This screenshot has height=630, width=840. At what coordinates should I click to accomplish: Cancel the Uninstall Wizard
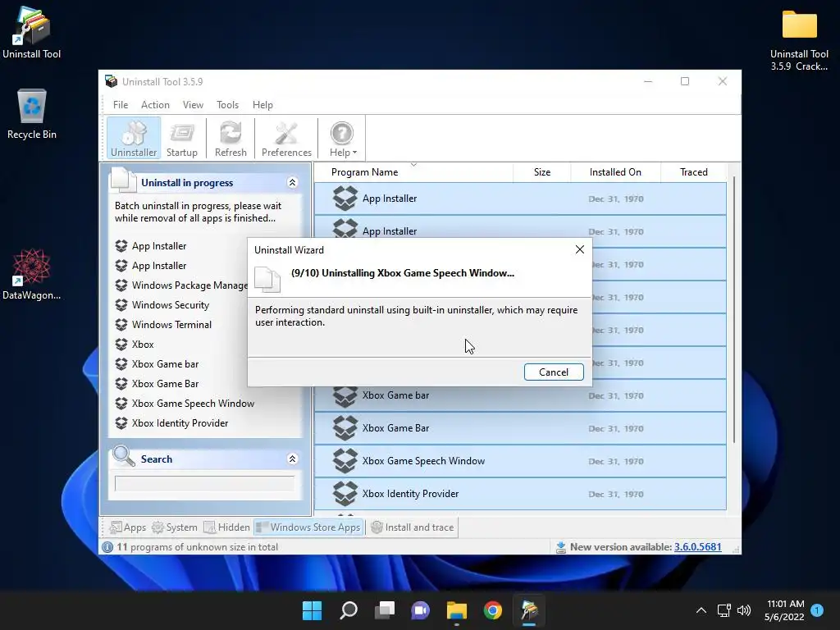click(x=554, y=372)
